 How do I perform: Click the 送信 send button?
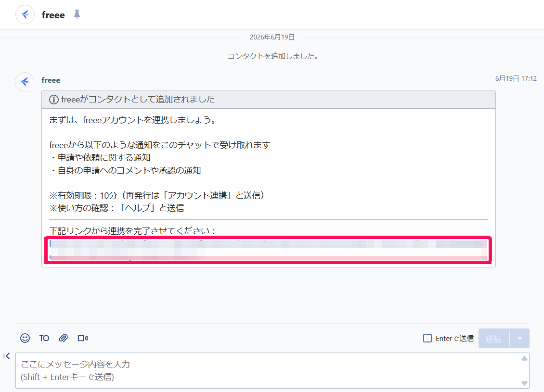pos(494,338)
